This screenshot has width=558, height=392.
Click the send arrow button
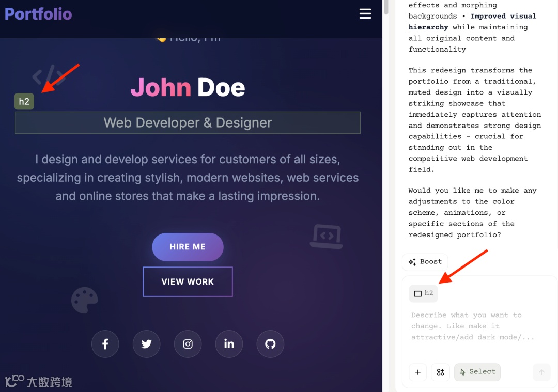pyautogui.click(x=541, y=372)
